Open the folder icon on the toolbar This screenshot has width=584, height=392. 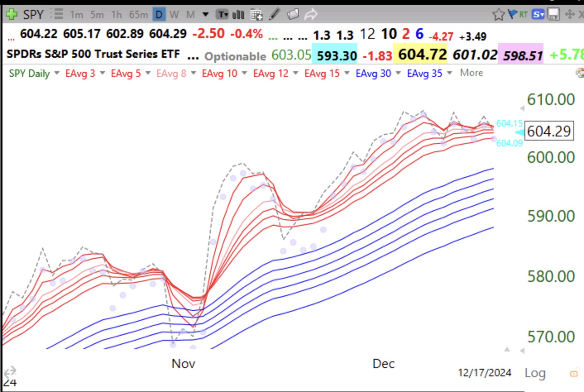[x=294, y=14]
